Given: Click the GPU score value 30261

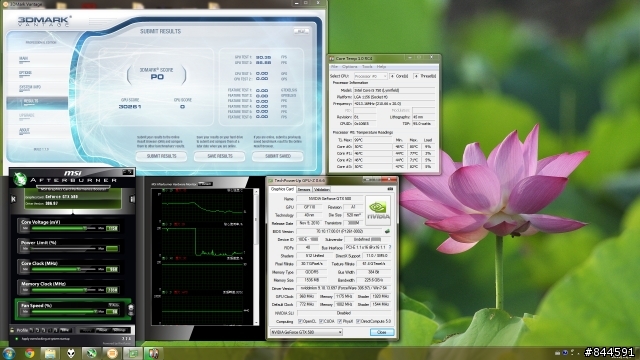Looking at the screenshot, I should [130, 107].
